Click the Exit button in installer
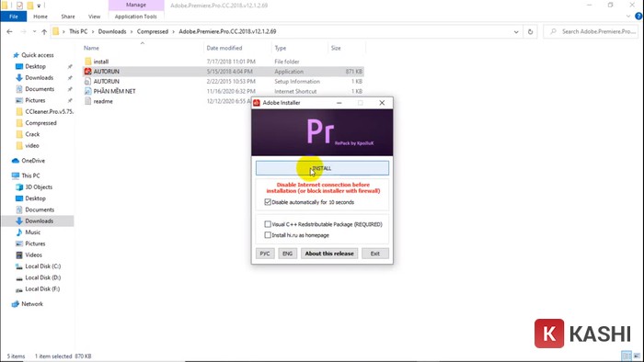This screenshot has height=362, width=644. point(375,254)
